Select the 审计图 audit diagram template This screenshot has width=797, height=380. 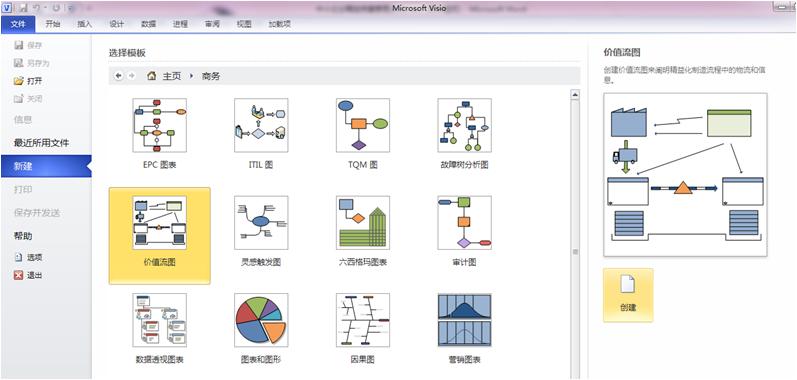[465, 223]
